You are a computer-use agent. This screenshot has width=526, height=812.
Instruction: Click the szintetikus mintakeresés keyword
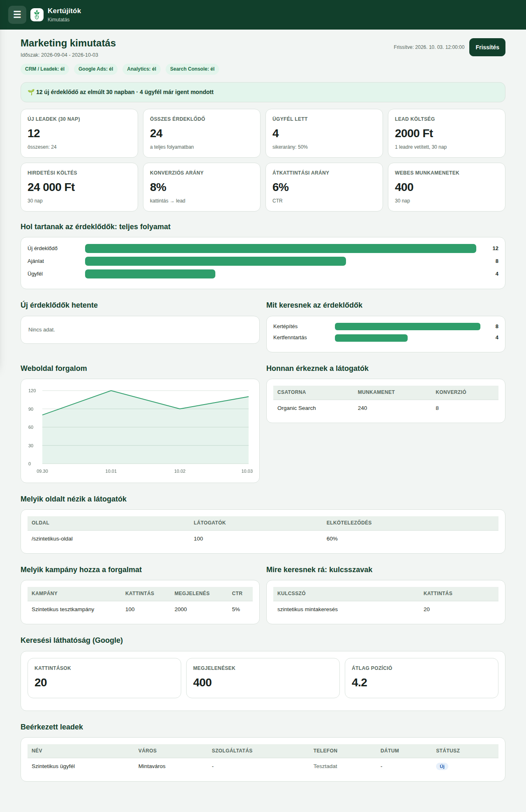point(307,610)
